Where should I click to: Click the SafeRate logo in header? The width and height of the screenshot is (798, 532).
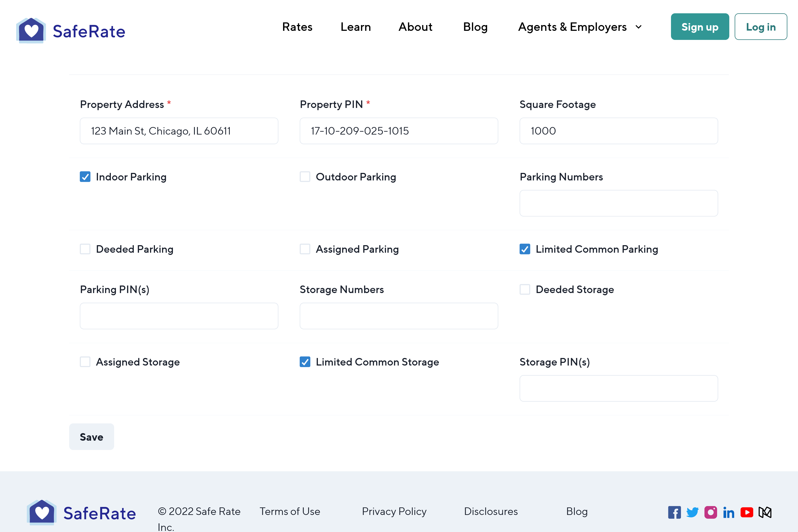[70, 31]
